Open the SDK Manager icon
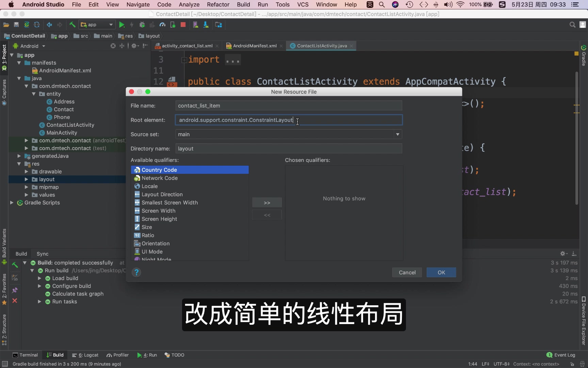588x368 pixels. pyautogui.click(x=206, y=25)
